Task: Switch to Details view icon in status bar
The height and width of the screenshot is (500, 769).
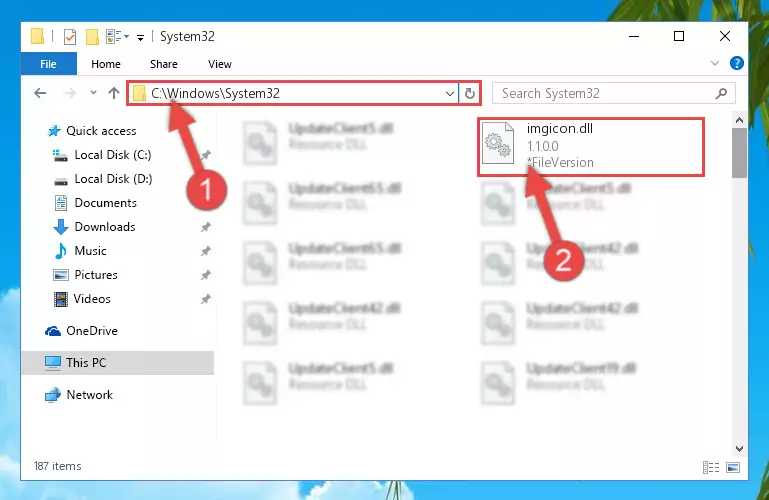Action: point(711,468)
